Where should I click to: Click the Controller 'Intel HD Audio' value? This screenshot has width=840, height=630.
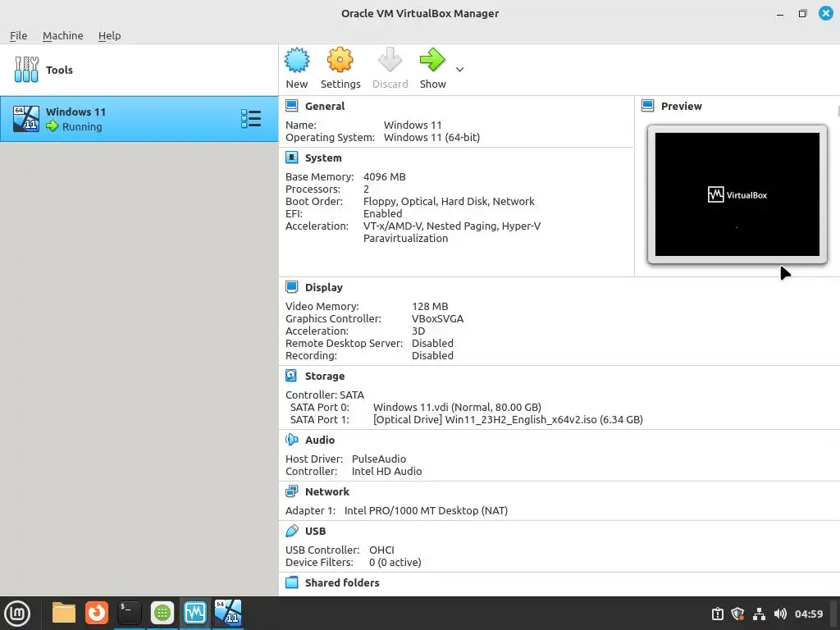pos(386,472)
